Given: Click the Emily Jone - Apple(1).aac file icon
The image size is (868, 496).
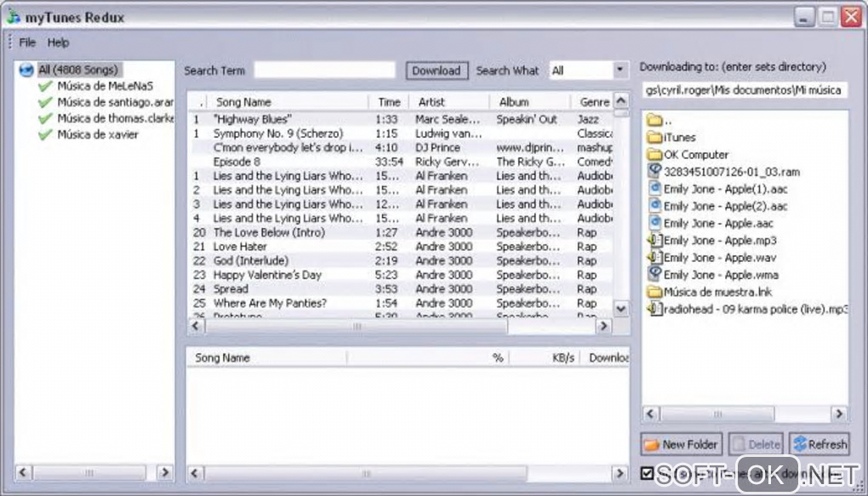Looking at the screenshot, I should tap(655, 188).
